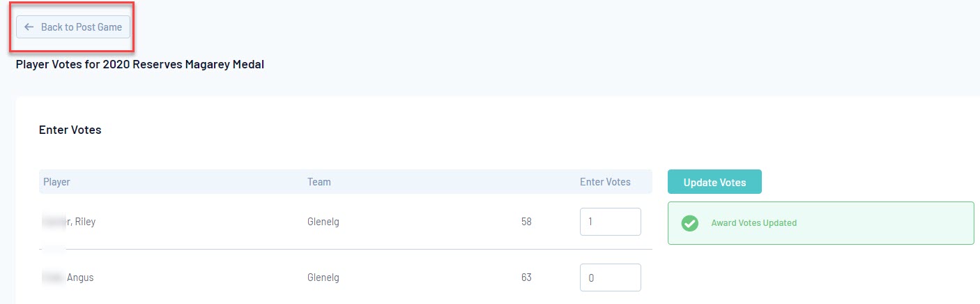This screenshot has width=980, height=304.
Task: Click the Team column header
Action: click(319, 182)
